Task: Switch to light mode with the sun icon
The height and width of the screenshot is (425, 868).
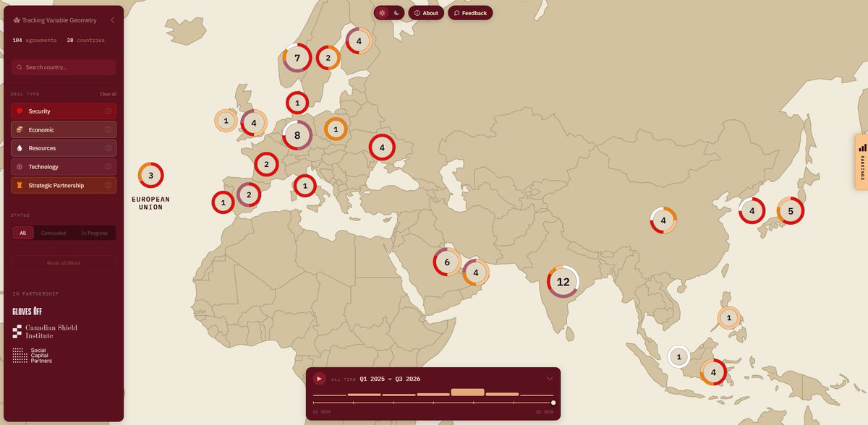Action: coord(382,13)
